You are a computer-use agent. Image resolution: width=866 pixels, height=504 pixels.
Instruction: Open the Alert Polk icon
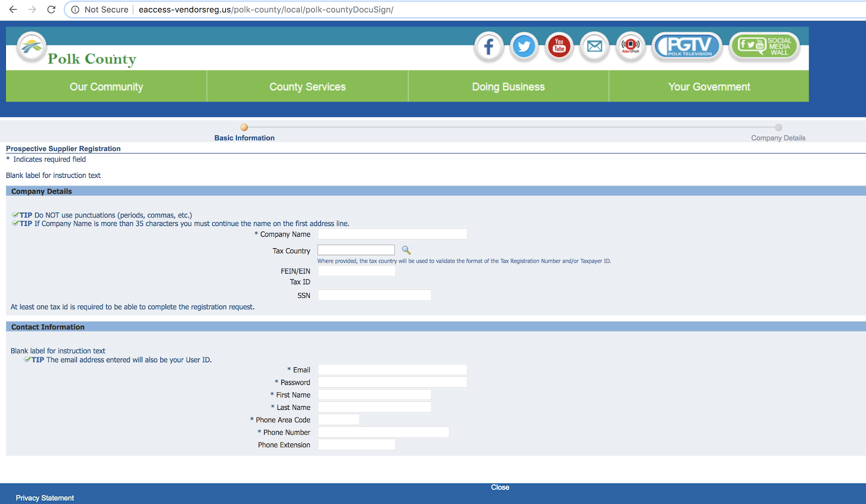click(x=631, y=47)
